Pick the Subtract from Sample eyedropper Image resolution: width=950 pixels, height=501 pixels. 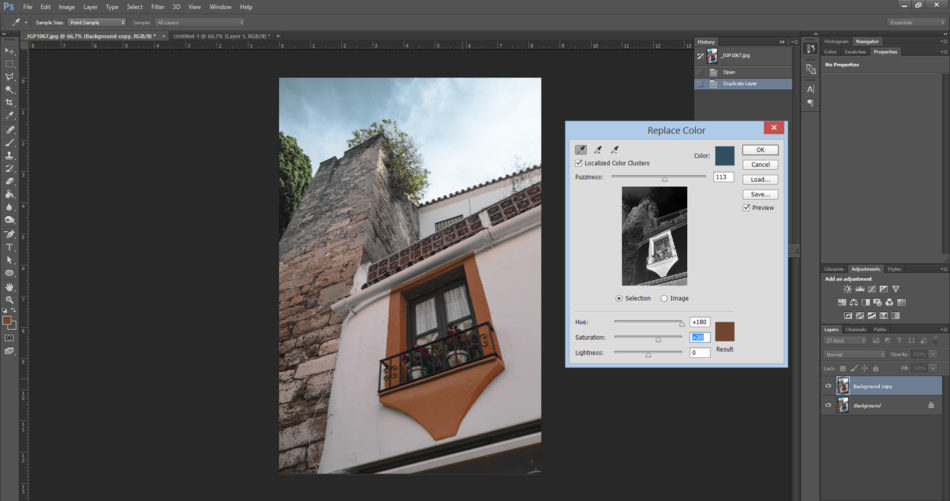click(x=615, y=150)
